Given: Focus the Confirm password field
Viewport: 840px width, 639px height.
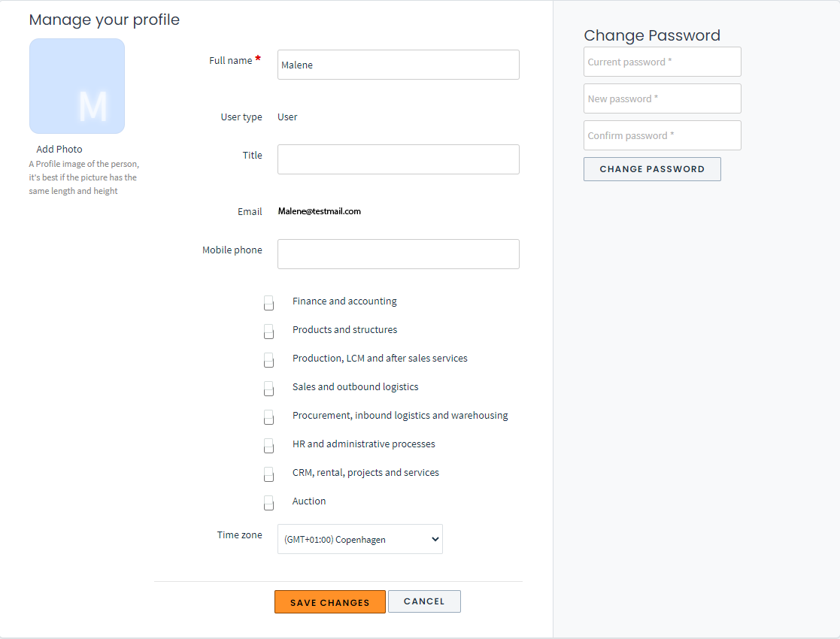Looking at the screenshot, I should click(662, 135).
